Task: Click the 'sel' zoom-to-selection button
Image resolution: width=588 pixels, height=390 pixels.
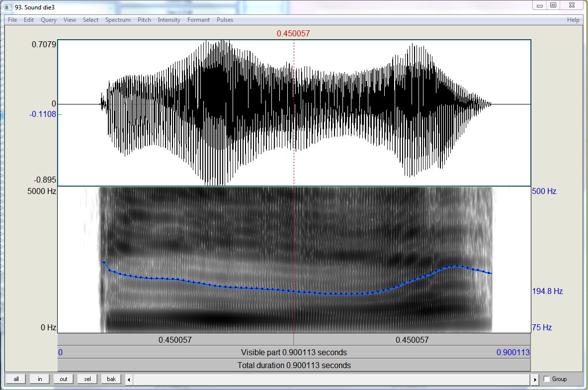Action: (87, 379)
